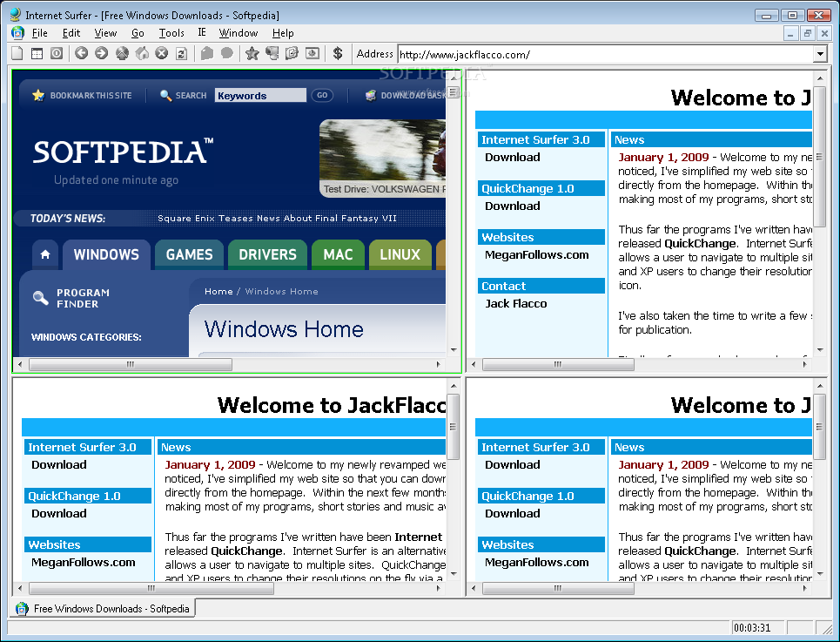Click Download under QuickChange in top-right pane
This screenshot has height=642, width=840.
(512, 206)
